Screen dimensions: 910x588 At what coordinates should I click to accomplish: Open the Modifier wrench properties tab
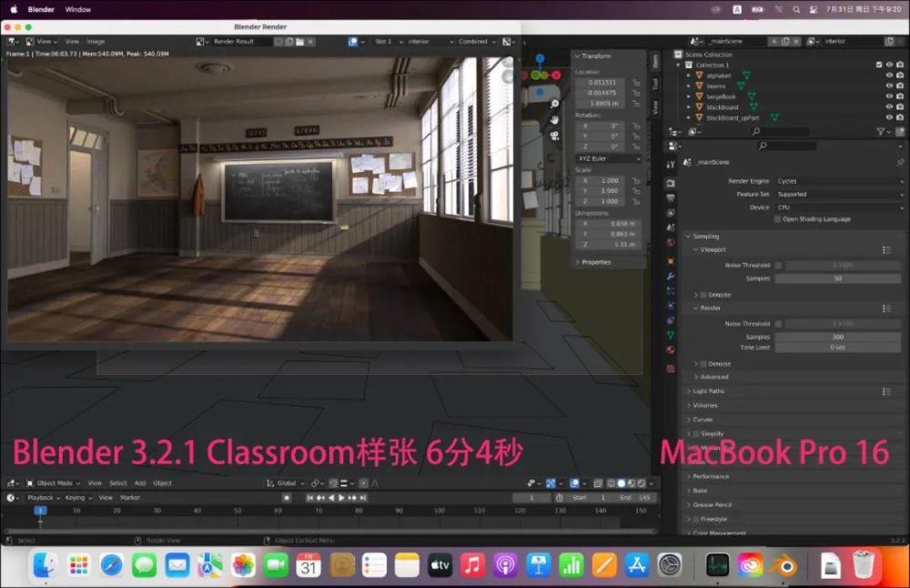(671, 275)
